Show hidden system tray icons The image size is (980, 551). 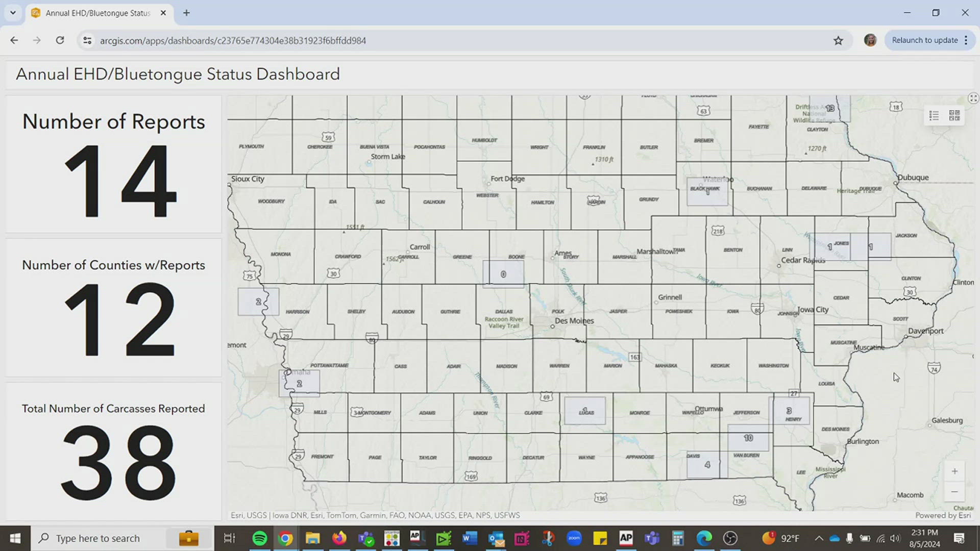pos(819,538)
